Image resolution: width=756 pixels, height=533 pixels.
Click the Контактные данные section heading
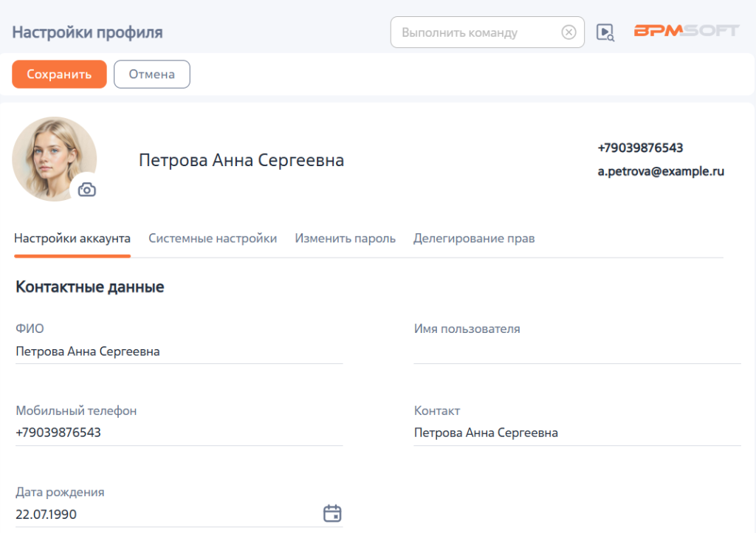[90, 287]
